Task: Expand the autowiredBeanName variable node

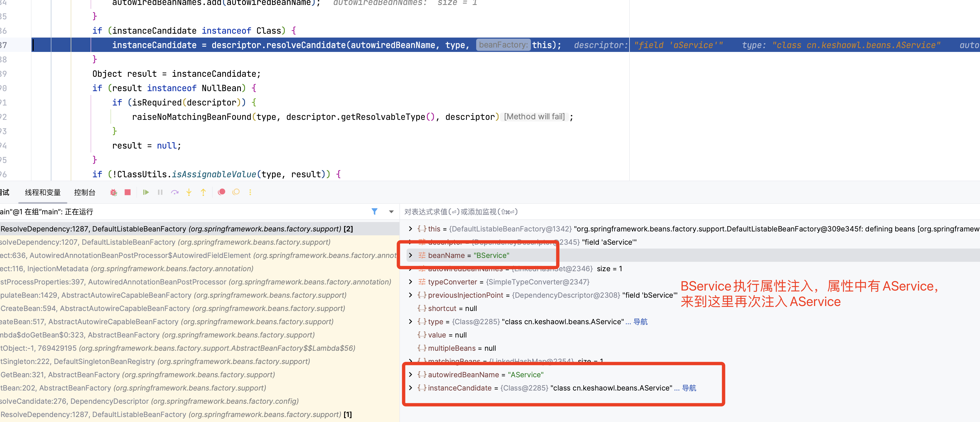Action: click(410, 375)
